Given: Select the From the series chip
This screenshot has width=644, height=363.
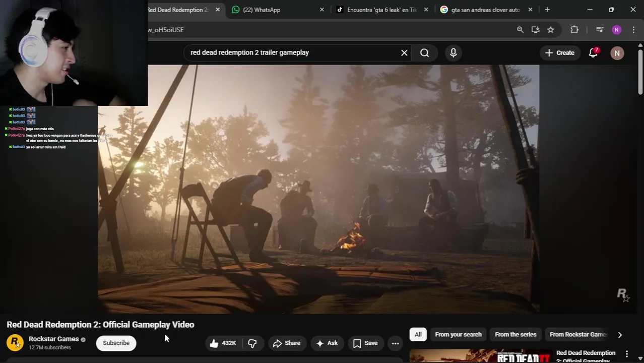Looking at the screenshot, I should coord(516,334).
